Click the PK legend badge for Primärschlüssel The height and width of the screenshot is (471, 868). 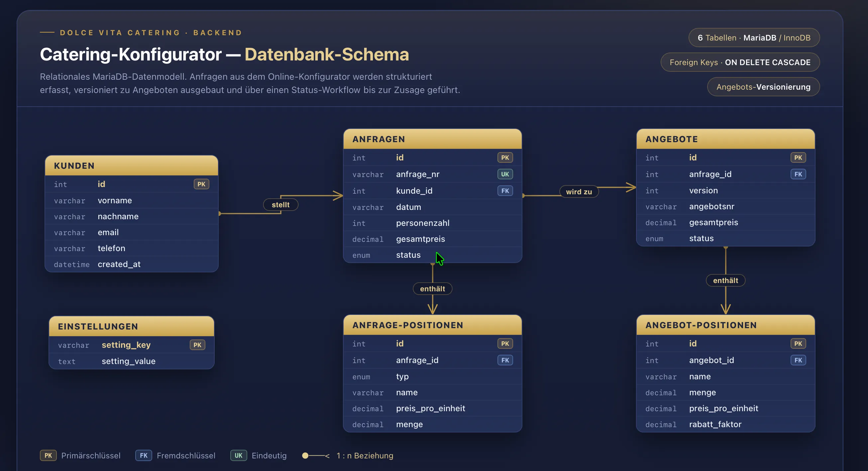(x=48, y=455)
